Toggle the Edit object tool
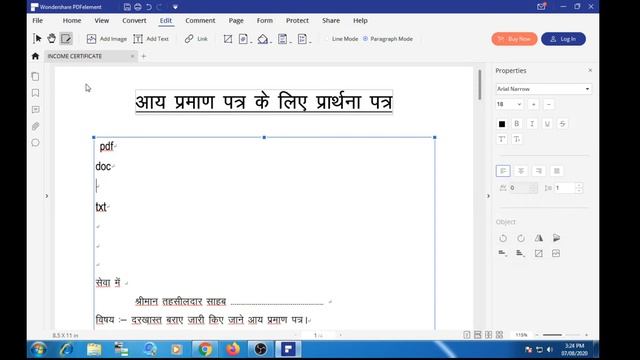The height and width of the screenshot is (360, 640). [66, 39]
